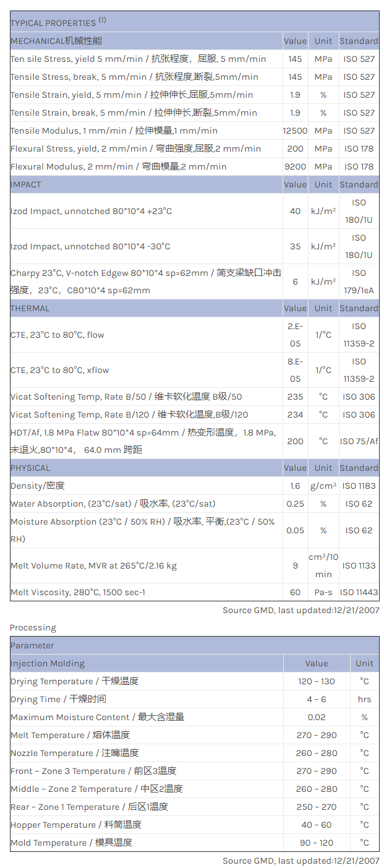
Task: Click the Flexural Modulus value 9200
Action: coord(295,166)
